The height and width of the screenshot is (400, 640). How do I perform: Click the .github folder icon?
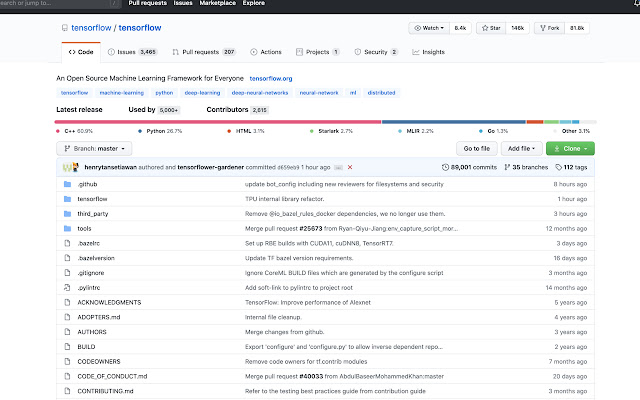[67, 184]
